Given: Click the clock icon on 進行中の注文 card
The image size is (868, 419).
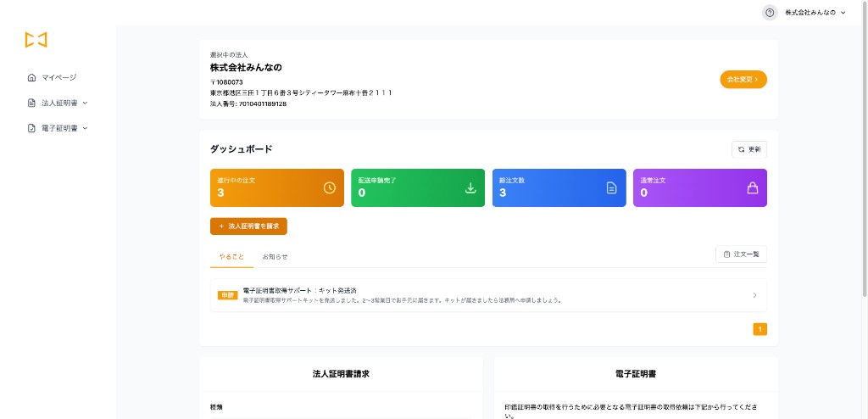Looking at the screenshot, I should pyautogui.click(x=330, y=188).
